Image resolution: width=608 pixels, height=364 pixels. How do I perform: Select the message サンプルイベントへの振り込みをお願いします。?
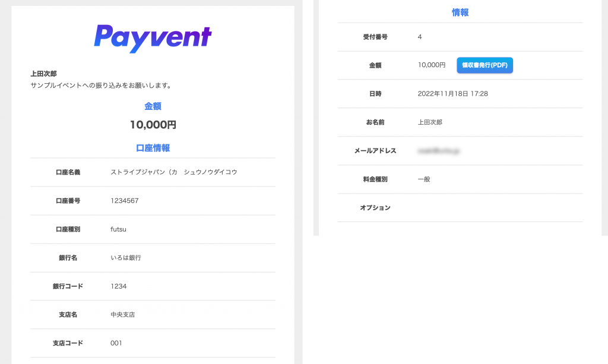102,86
